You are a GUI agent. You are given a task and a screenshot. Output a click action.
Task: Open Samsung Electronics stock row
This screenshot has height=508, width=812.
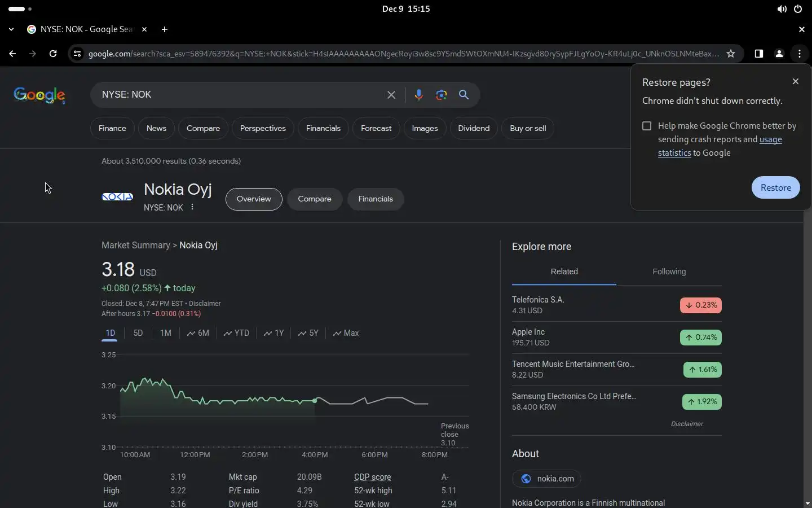(x=616, y=401)
